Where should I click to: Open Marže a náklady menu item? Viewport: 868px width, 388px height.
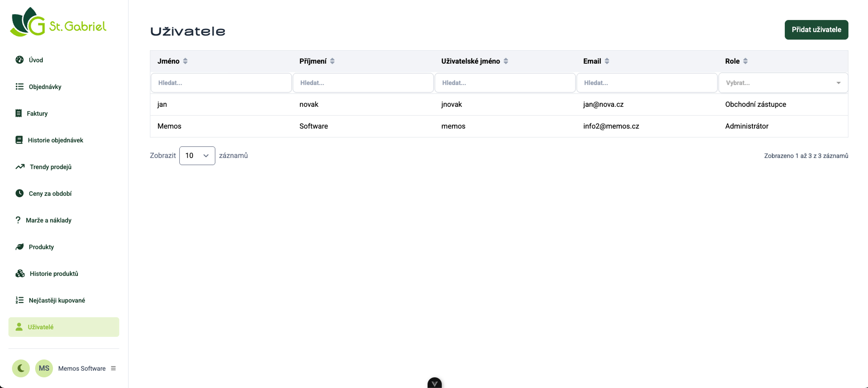click(48, 220)
